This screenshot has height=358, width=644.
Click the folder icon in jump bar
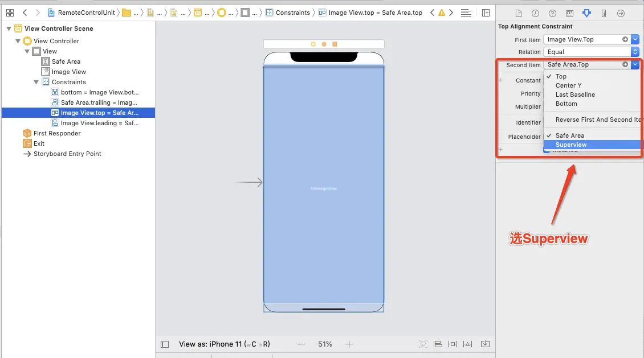pyautogui.click(x=127, y=13)
